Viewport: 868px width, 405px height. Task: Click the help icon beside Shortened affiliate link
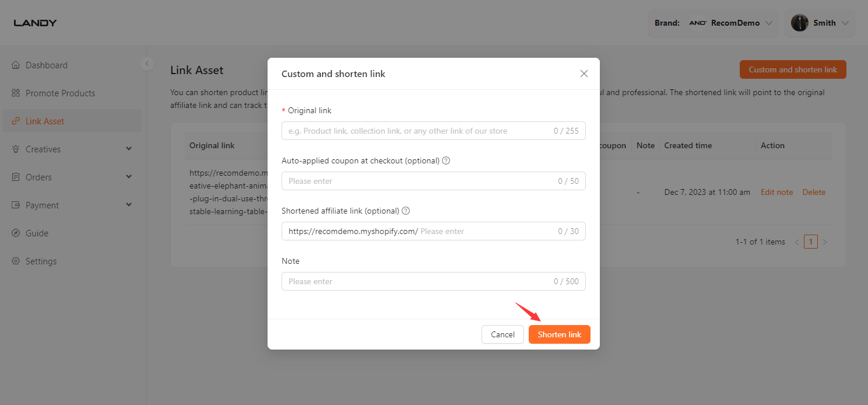[406, 211]
